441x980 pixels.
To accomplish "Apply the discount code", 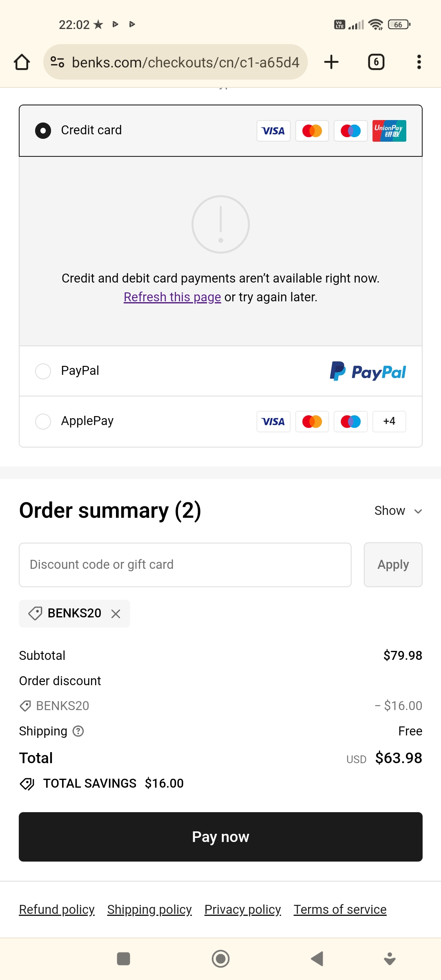I will pos(393,565).
